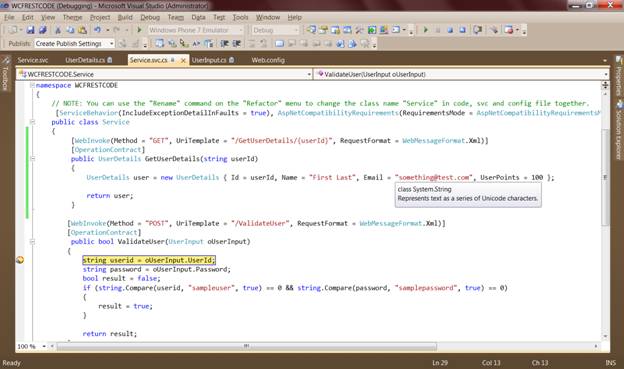Image resolution: width=624 pixels, height=369 pixels.
Task: Click the New Project icon
Action: [13, 30]
